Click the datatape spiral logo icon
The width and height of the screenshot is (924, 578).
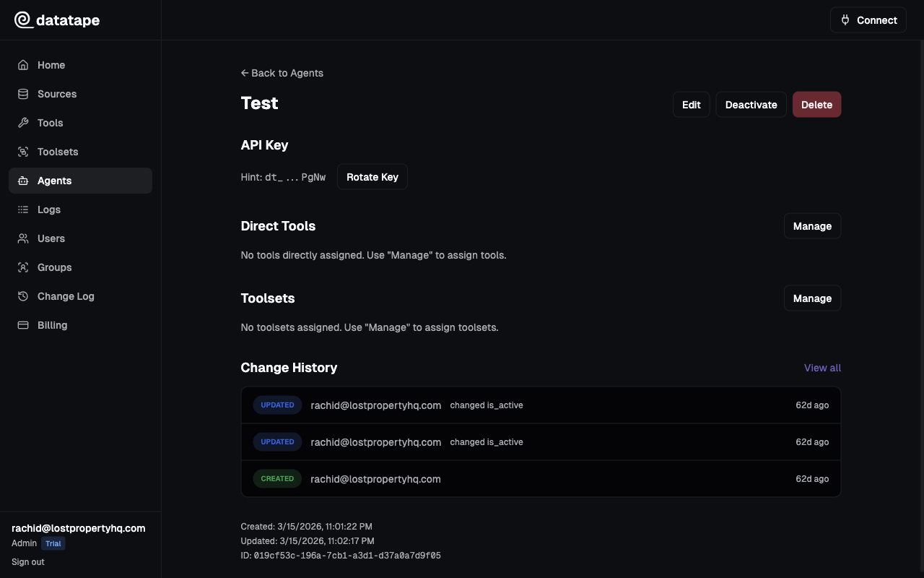pyautogui.click(x=23, y=20)
